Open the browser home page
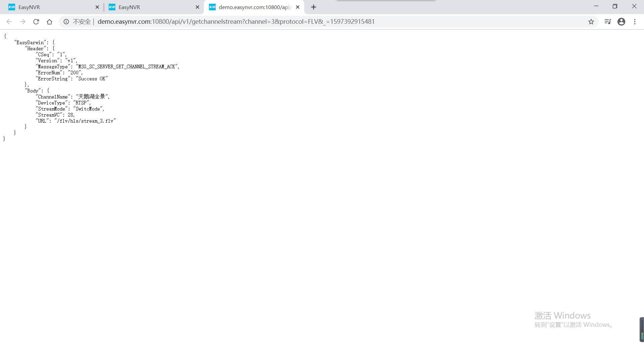 [50, 22]
